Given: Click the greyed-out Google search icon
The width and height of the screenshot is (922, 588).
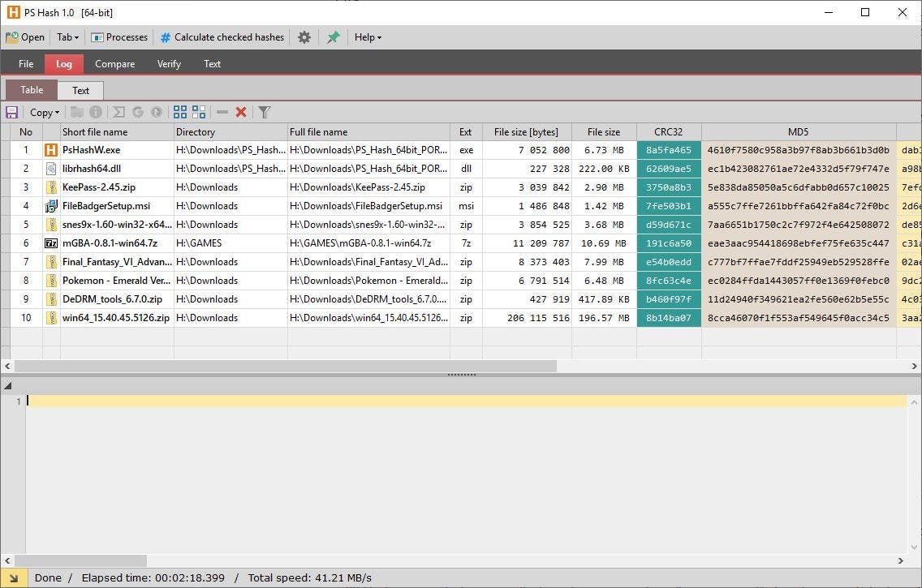Looking at the screenshot, I should pyautogui.click(x=138, y=112).
